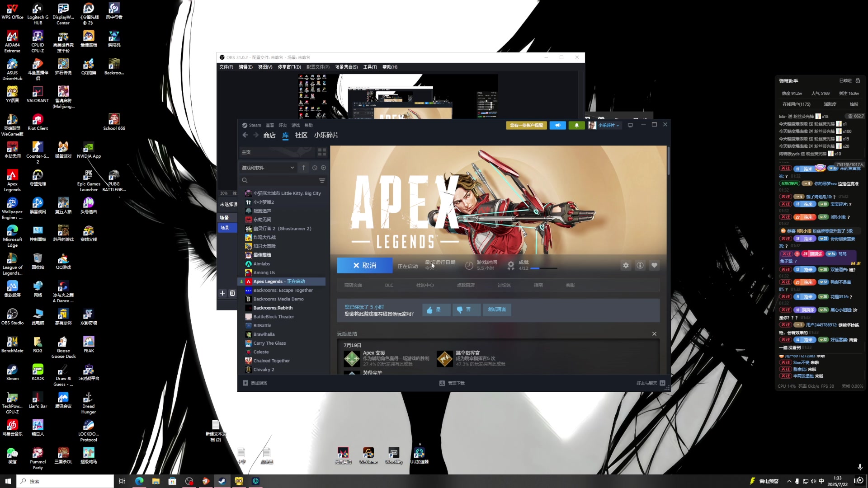Click Apex achievements progress bar

tap(544, 268)
